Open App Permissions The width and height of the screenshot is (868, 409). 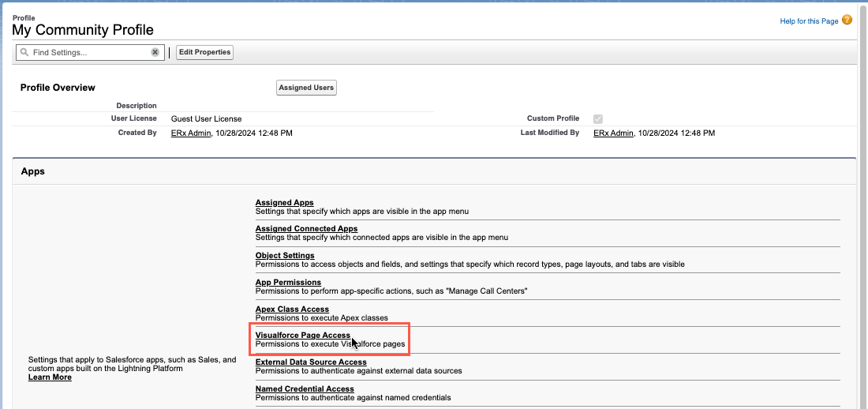[288, 283]
